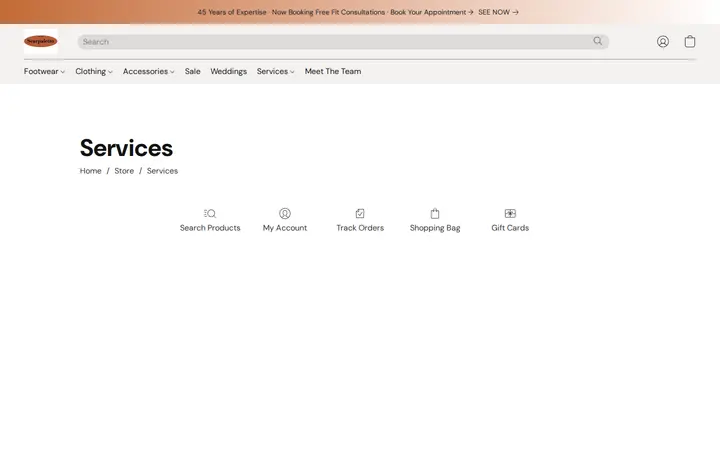The width and height of the screenshot is (720, 450).
Task: Click the My Account circle icon
Action: (x=285, y=214)
